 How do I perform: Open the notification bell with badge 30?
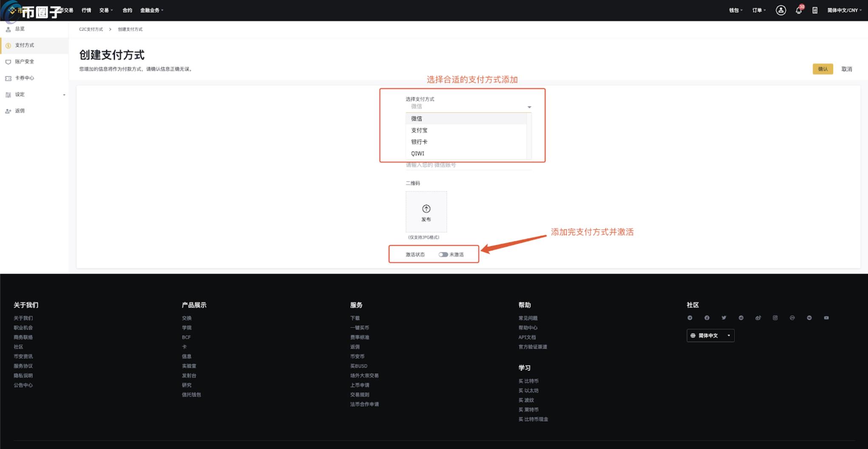point(799,10)
